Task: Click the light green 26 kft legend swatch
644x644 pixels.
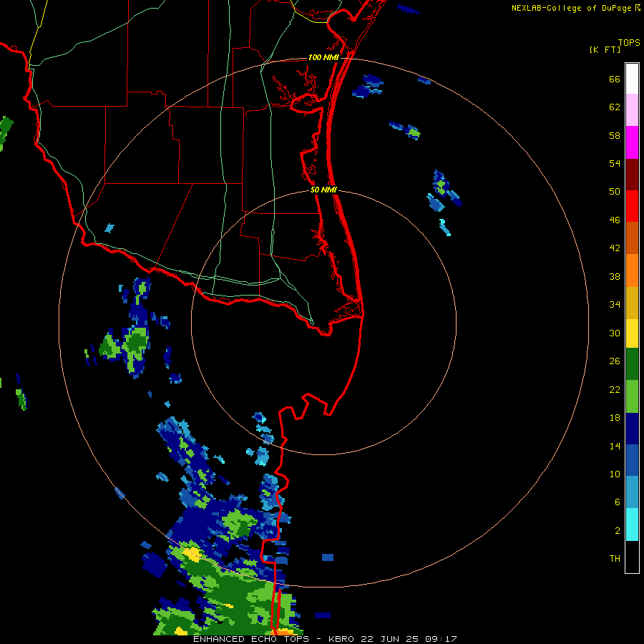Action: coord(632,396)
